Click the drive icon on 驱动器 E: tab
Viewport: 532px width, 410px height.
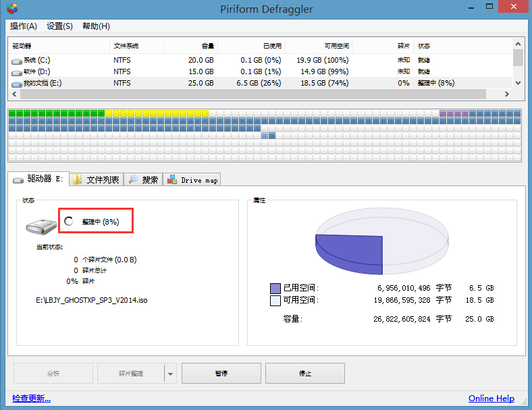coord(18,180)
